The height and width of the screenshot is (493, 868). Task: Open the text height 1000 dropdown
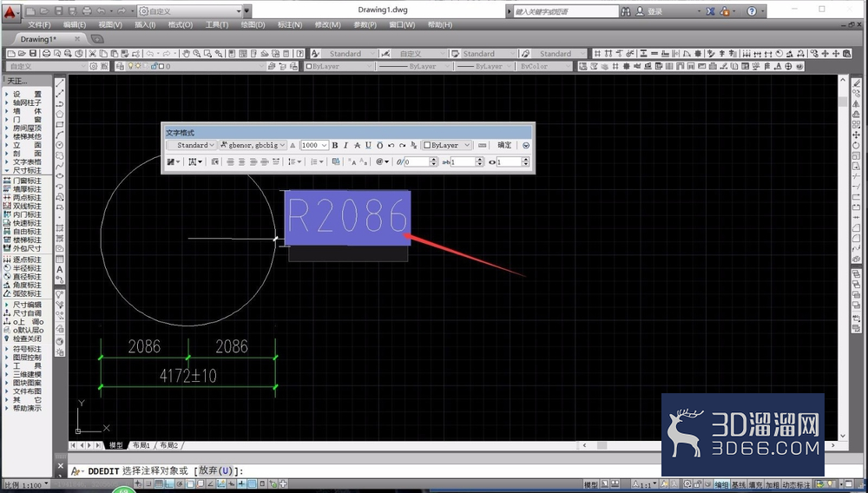coord(314,145)
